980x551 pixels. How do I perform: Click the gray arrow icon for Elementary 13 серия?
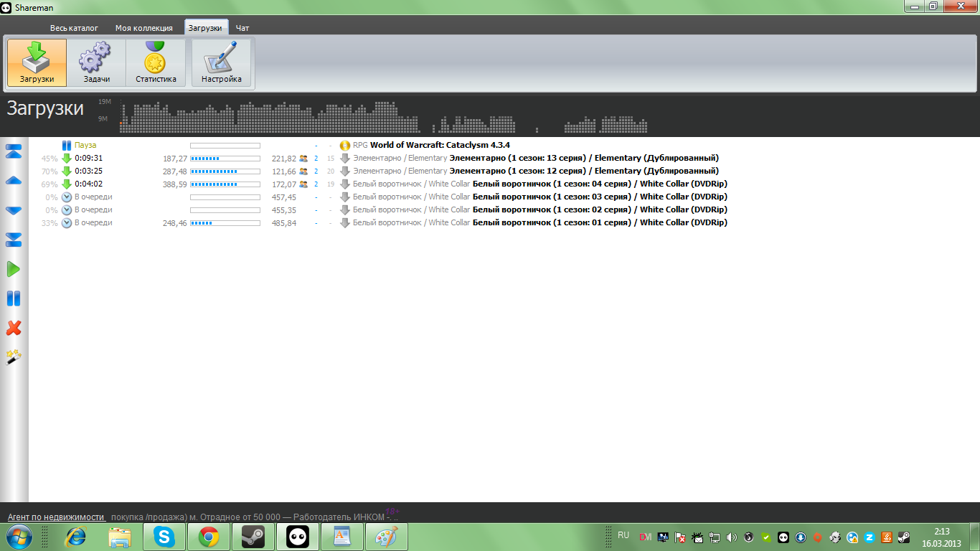pos(345,158)
